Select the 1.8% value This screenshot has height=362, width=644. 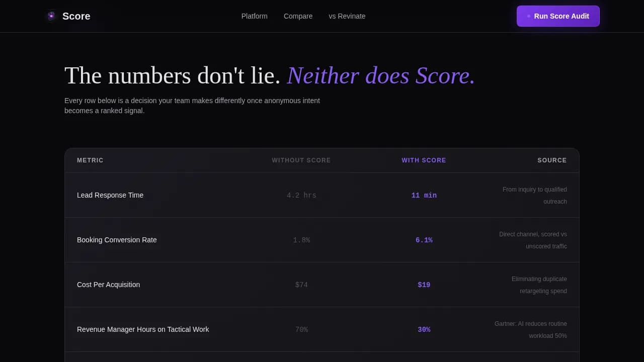tap(301, 240)
